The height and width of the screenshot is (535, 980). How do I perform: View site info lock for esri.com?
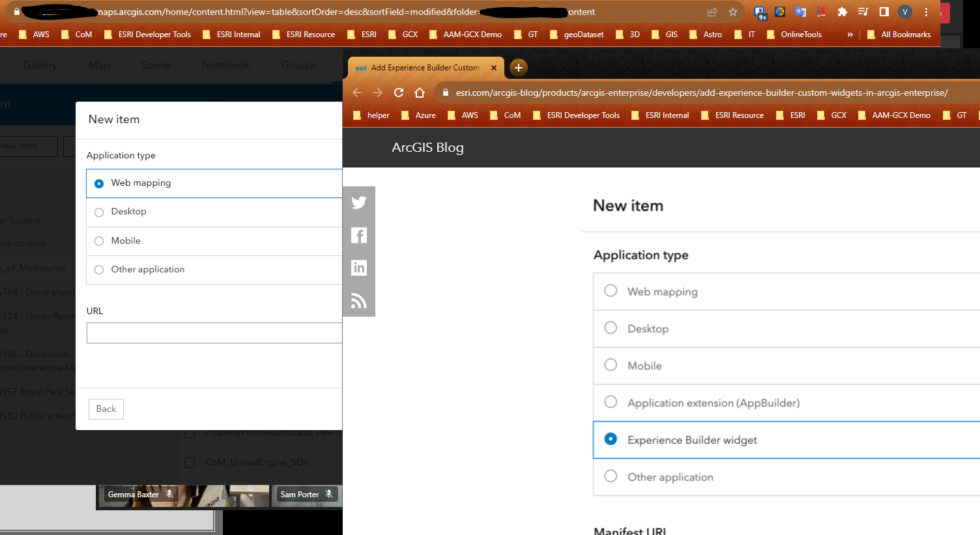[446, 93]
